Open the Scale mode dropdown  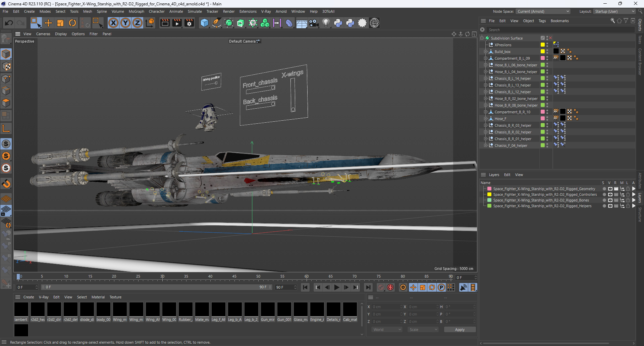click(423, 330)
